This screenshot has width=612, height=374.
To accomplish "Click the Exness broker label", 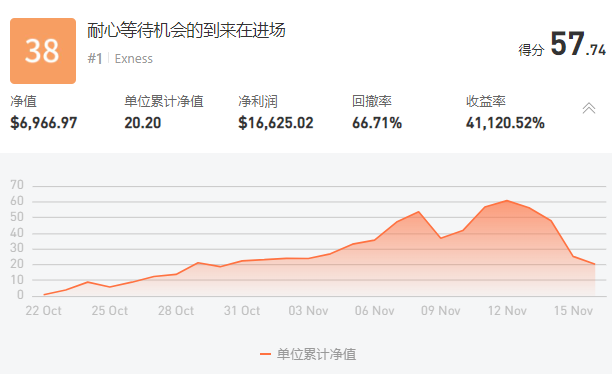I will tap(133, 59).
